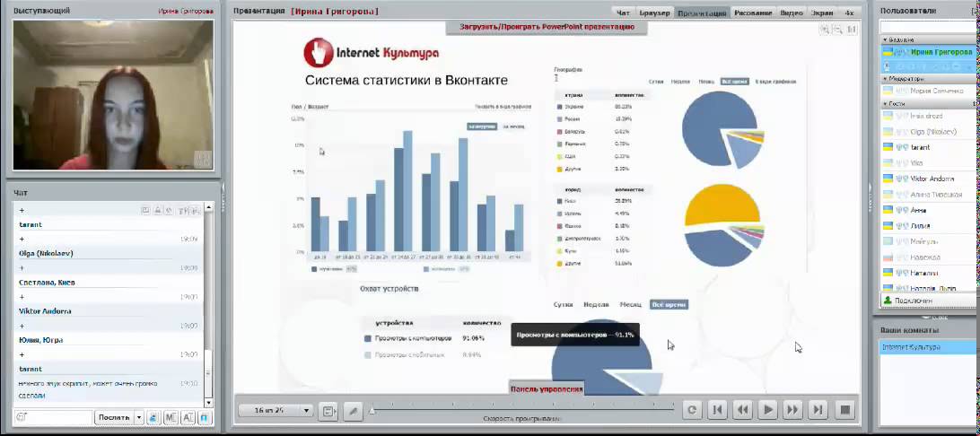Click the fit-to-screen icon above slide
Screen dimensions: 980x436
(852, 29)
